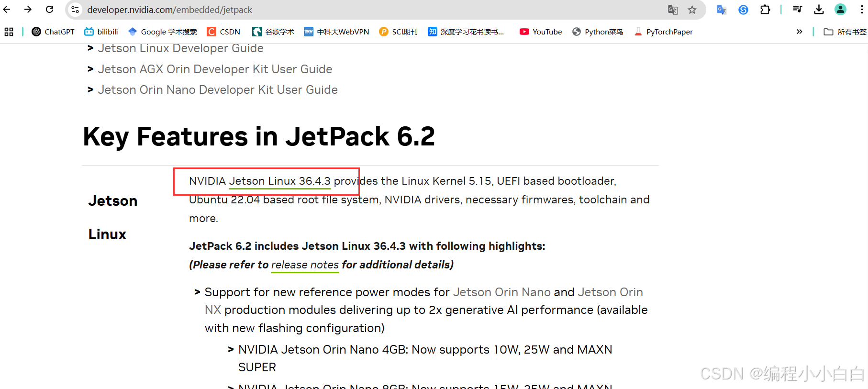Navigate back using the back arrow
The image size is (868, 389).
7,9
